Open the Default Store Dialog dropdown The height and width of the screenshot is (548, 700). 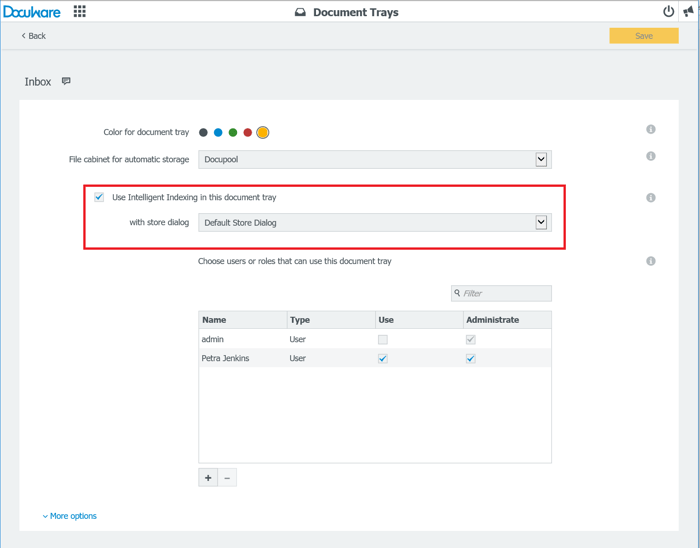pos(541,223)
